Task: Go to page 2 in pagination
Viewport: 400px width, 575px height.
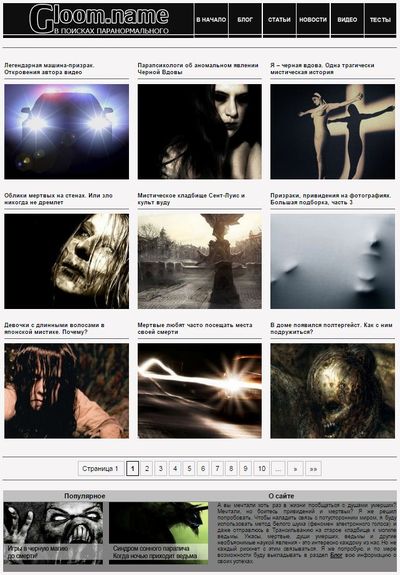Action: pyautogui.click(x=147, y=469)
